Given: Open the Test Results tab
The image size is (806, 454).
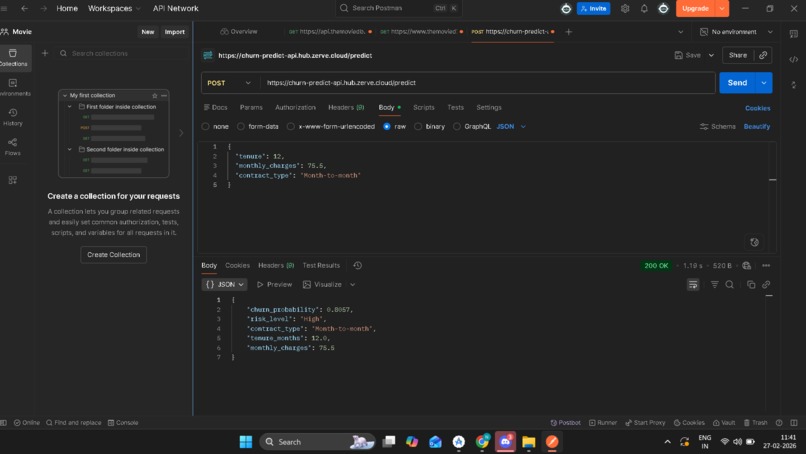Looking at the screenshot, I should click(321, 265).
